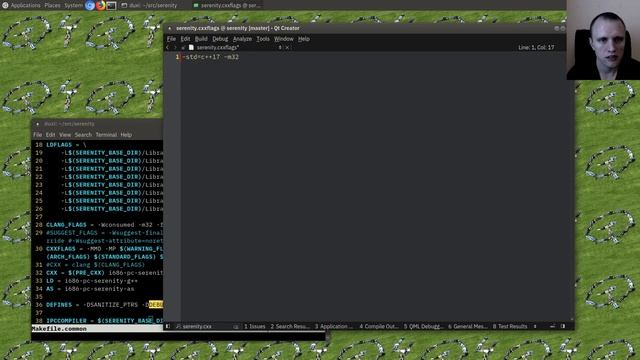Open the File menu in Qt Creator

pyautogui.click(x=171, y=39)
